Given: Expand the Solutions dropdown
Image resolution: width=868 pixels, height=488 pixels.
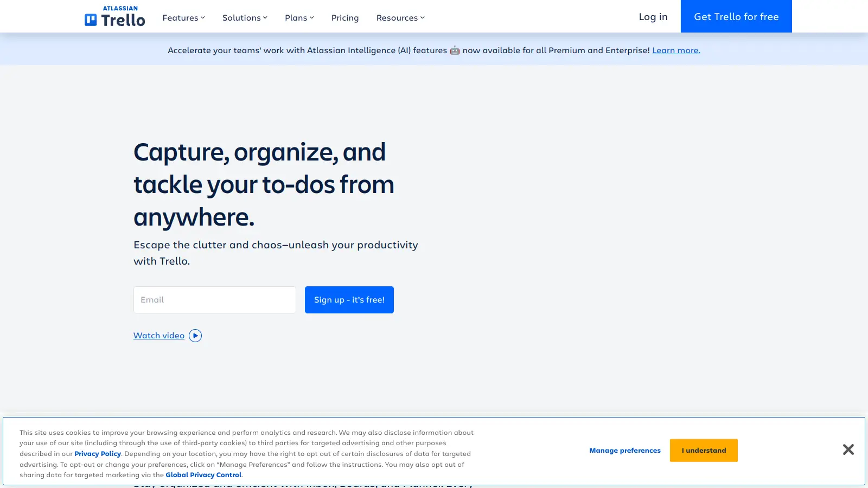Looking at the screenshot, I should 244,17.
